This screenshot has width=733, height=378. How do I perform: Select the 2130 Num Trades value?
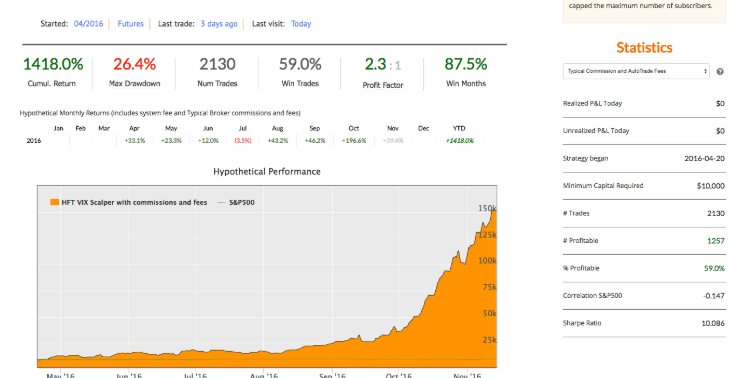pyautogui.click(x=217, y=64)
